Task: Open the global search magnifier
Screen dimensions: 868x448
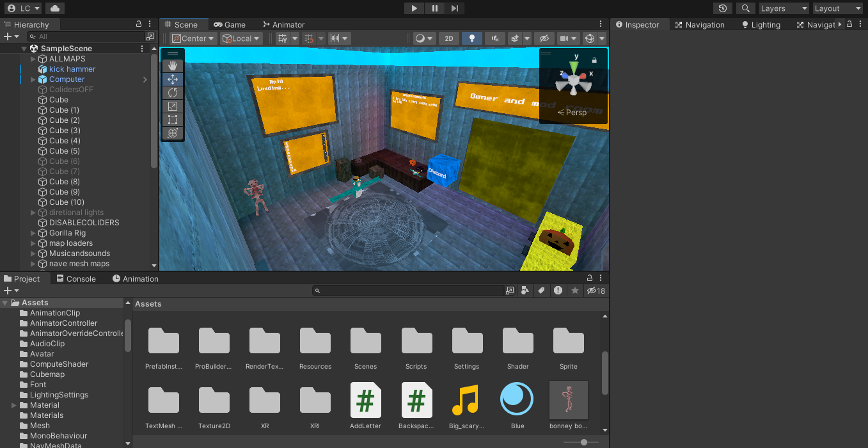Action: point(745,8)
